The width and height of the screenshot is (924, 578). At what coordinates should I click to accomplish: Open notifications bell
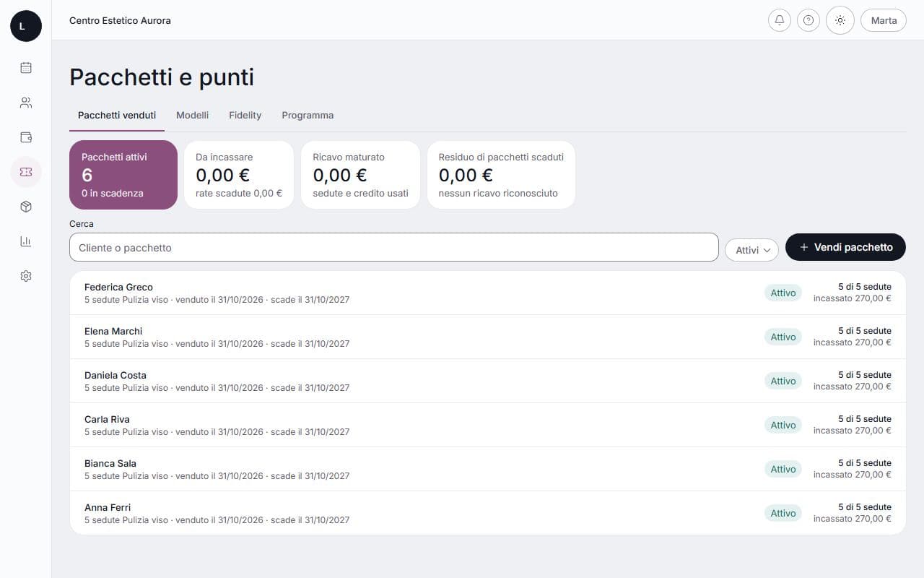click(x=780, y=20)
